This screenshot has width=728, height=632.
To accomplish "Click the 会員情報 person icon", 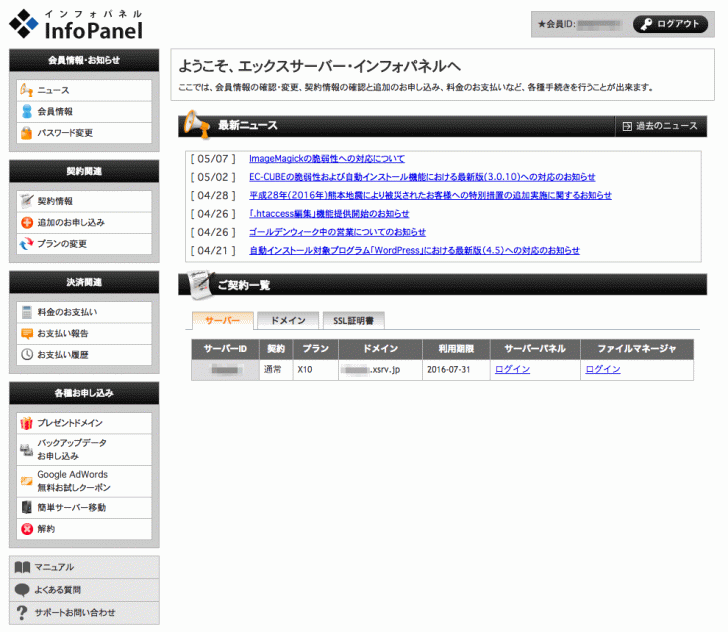I will 27,111.
